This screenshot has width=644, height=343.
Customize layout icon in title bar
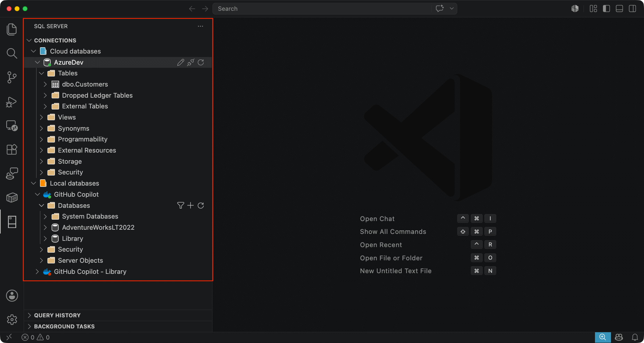593,8
